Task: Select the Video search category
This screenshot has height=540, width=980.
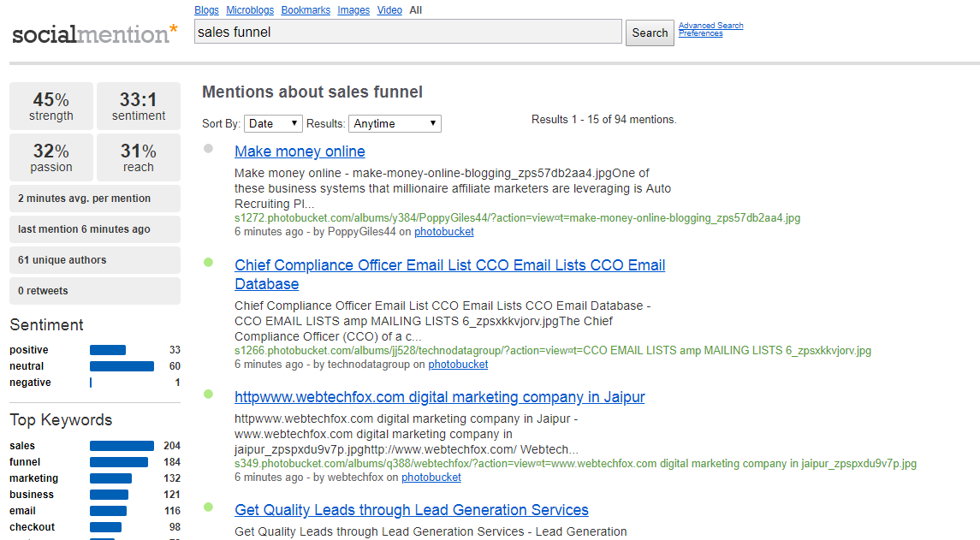Action: (389, 9)
